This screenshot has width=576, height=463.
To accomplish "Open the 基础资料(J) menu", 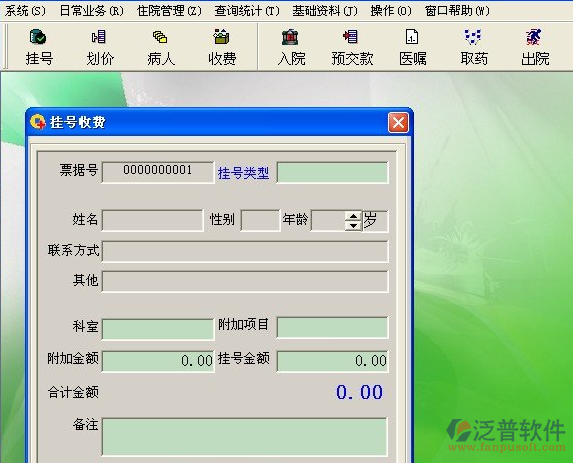I will [325, 11].
